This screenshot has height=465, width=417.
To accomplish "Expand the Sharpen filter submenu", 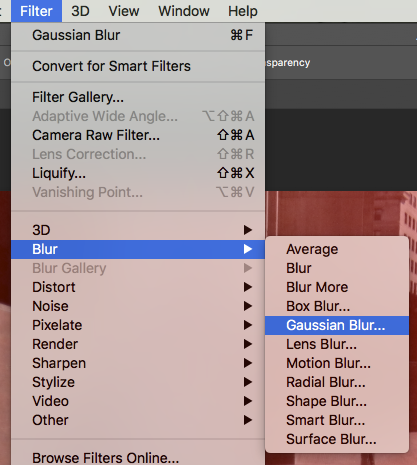I will click(x=138, y=363).
